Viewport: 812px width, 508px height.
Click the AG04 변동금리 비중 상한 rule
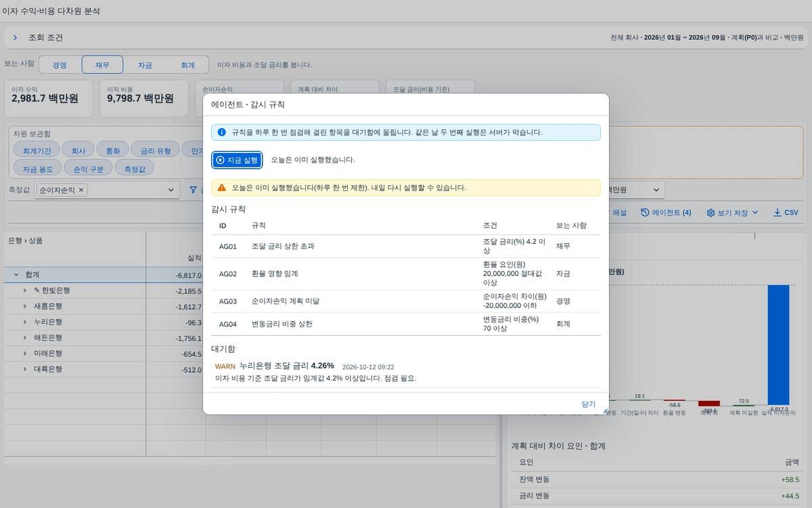click(406, 324)
